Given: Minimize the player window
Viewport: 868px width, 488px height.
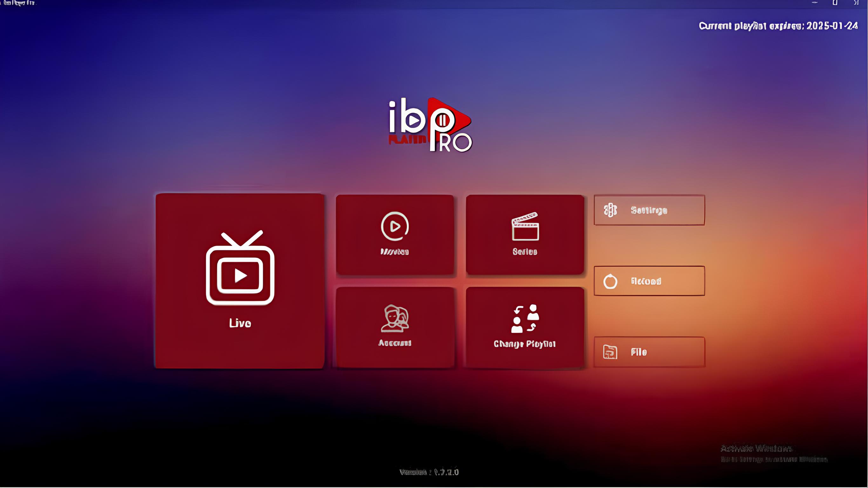Looking at the screenshot, I should [x=814, y=3].
